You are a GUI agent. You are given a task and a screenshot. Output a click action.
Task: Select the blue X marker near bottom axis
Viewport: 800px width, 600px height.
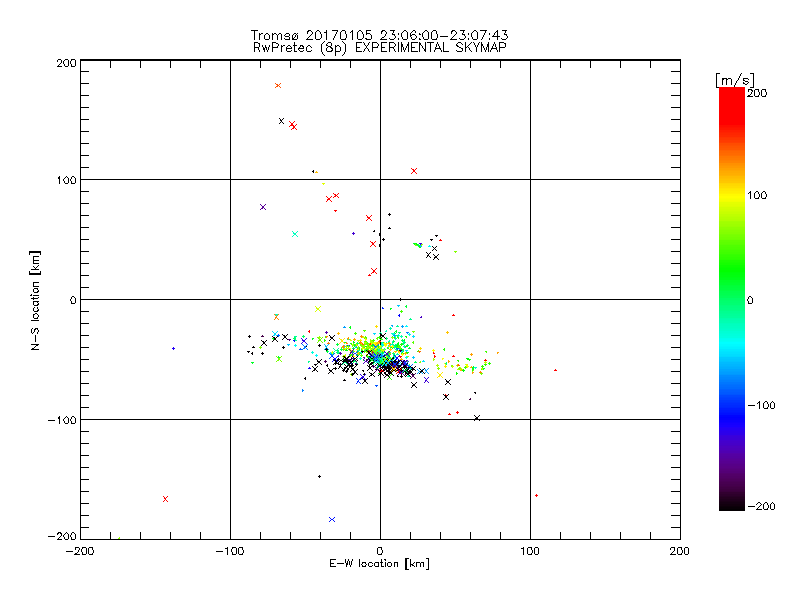(x=332, y=519)
